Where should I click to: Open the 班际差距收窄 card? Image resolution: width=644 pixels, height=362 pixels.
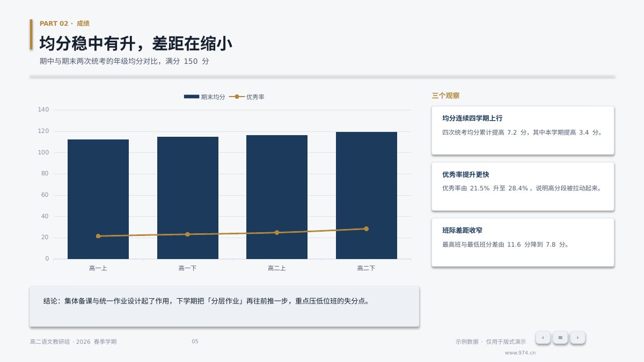[x=523, y=242]
